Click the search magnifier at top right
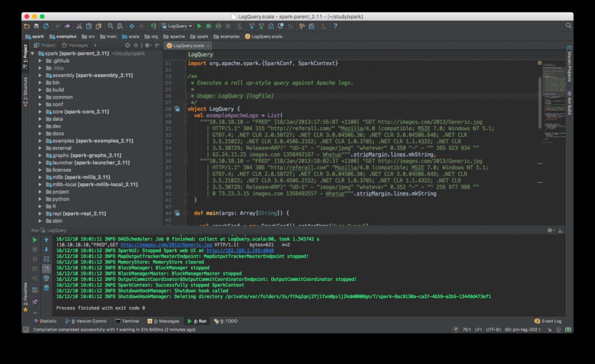 (x=569, y=26)
